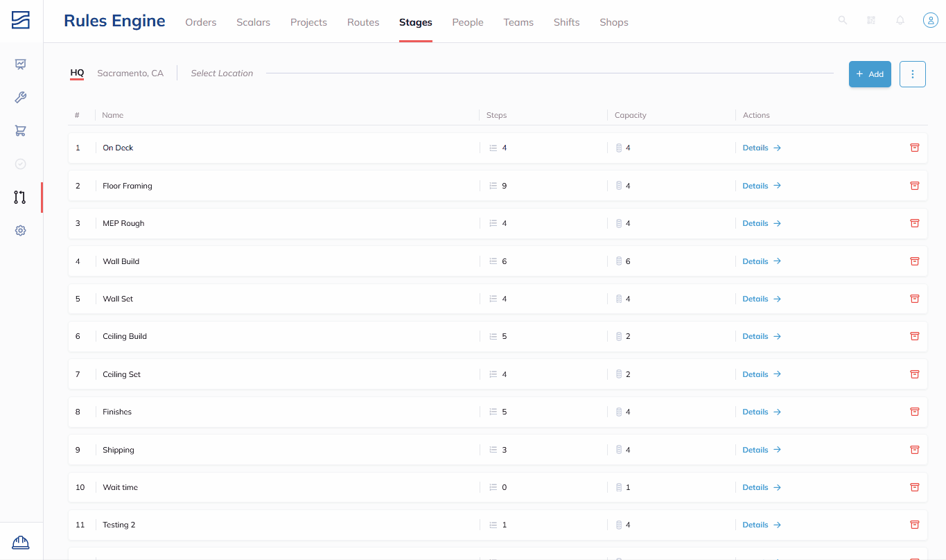Open Details for Wait time

[762, 487]
